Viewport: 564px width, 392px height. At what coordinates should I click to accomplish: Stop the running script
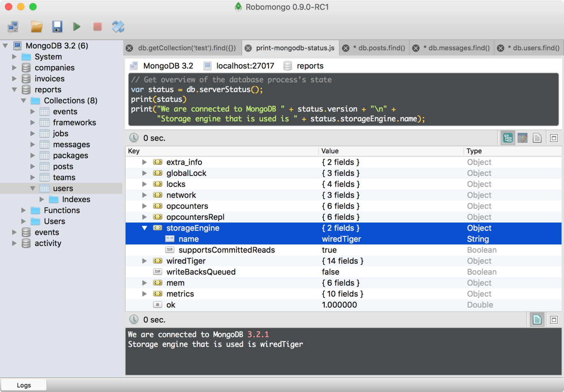[97, 26]
